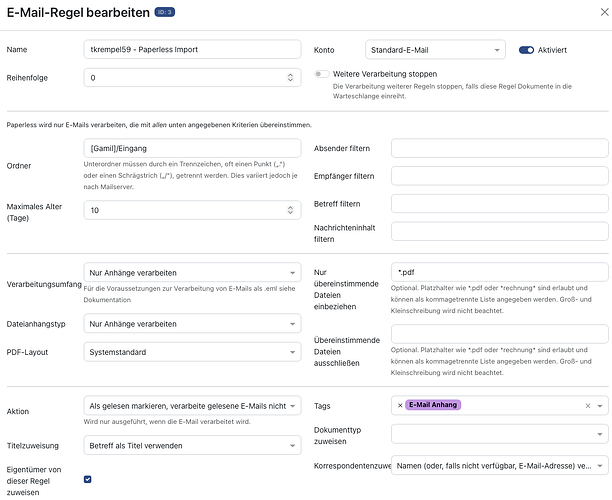Open the Dokumenttyp zuweisen dropdown
This screenshot has height=500, width=612.
[500, 434]
